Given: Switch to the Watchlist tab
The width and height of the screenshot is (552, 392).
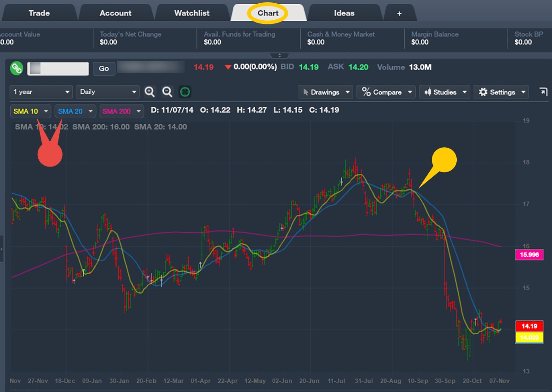Looking at the screenshot, I should coord(192,13).
